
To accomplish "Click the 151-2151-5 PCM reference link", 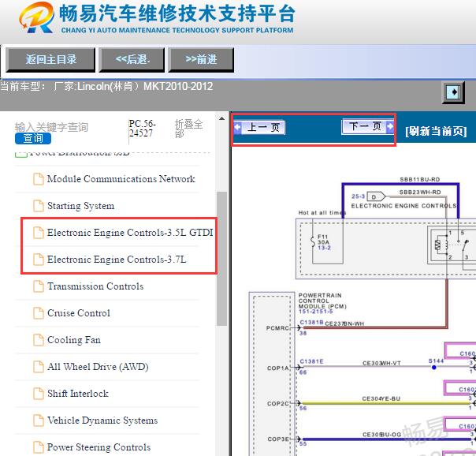I will click(x=315, y=312).
